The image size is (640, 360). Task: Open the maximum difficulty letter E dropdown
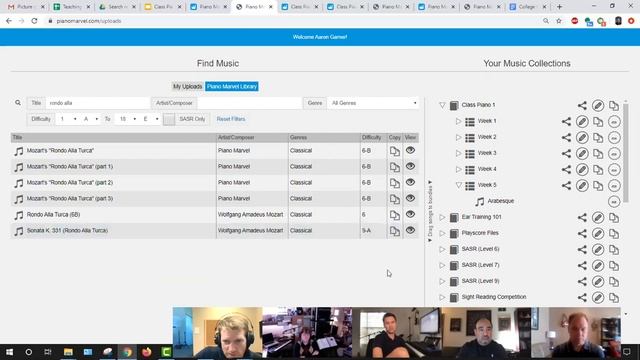click(151, 119)
